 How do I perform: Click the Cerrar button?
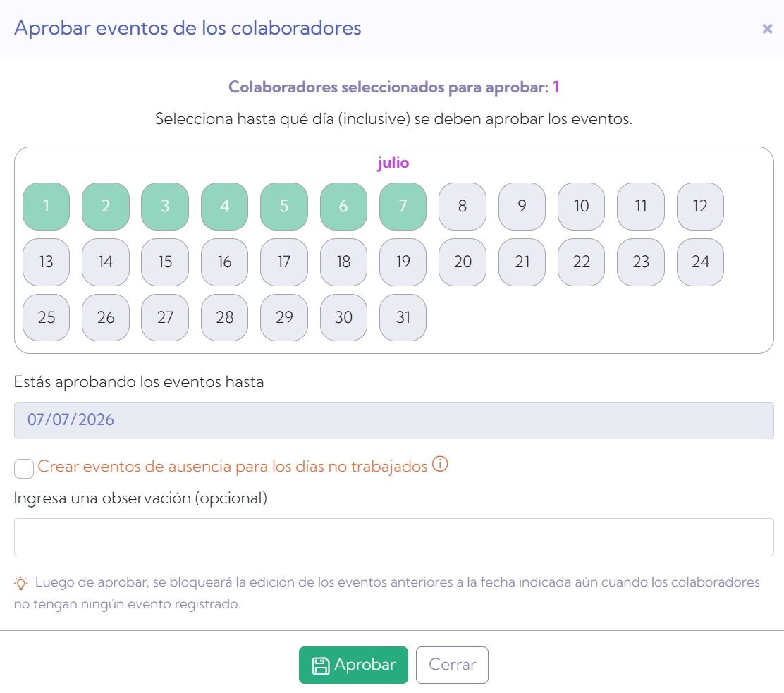452,665
